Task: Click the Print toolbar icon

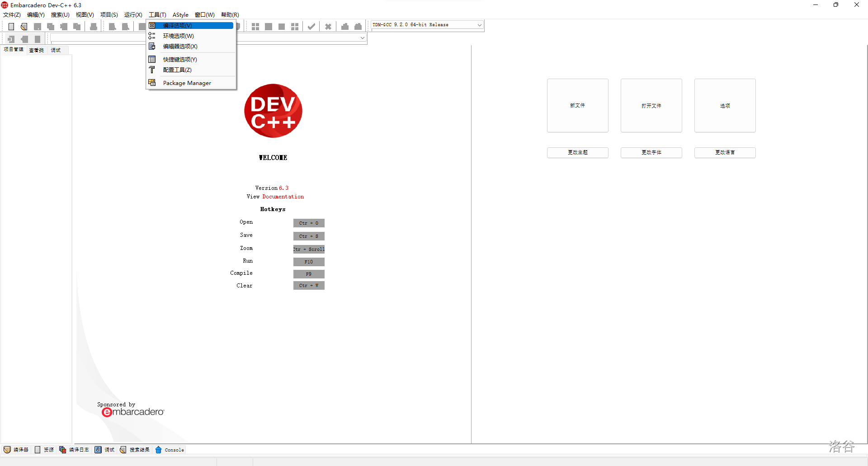Action: coord(94,27)
